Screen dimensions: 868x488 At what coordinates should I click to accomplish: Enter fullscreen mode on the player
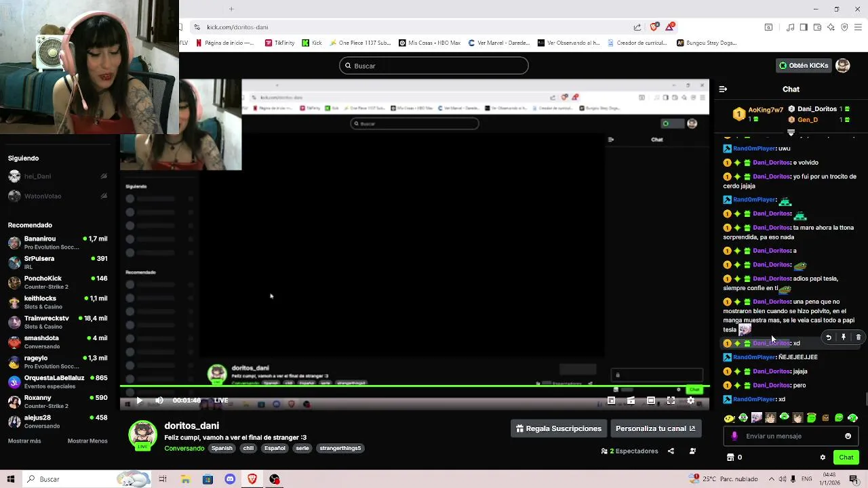[x=671, y=401]
